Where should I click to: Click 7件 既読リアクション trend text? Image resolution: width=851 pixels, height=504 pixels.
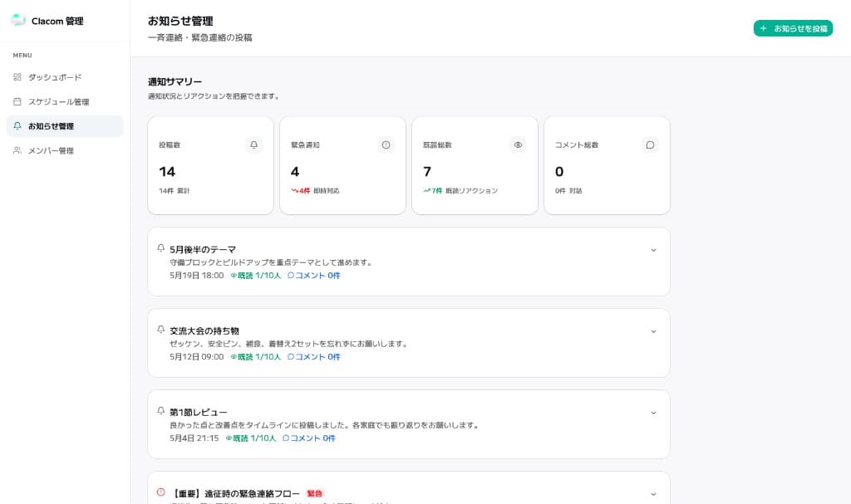point(460,191)
